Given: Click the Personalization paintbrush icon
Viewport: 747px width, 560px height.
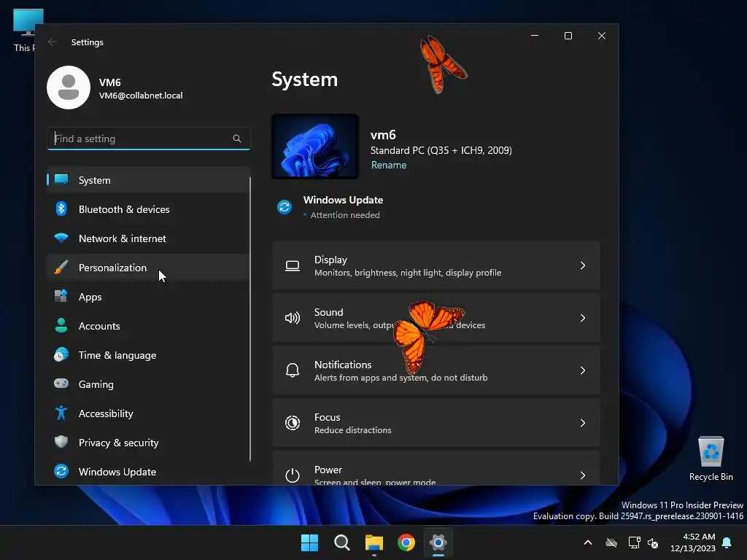Looking at the screenshot, I should tap(61, 267).
